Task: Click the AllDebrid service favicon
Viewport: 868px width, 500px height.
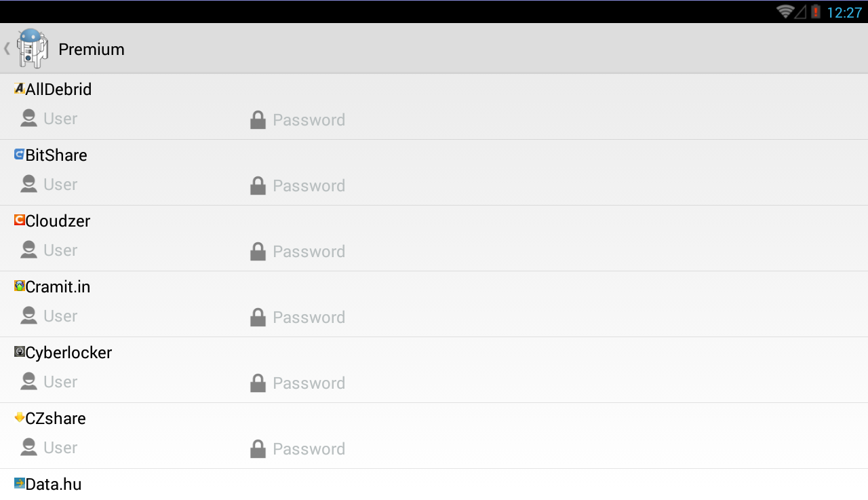Action: click(18, 88)
